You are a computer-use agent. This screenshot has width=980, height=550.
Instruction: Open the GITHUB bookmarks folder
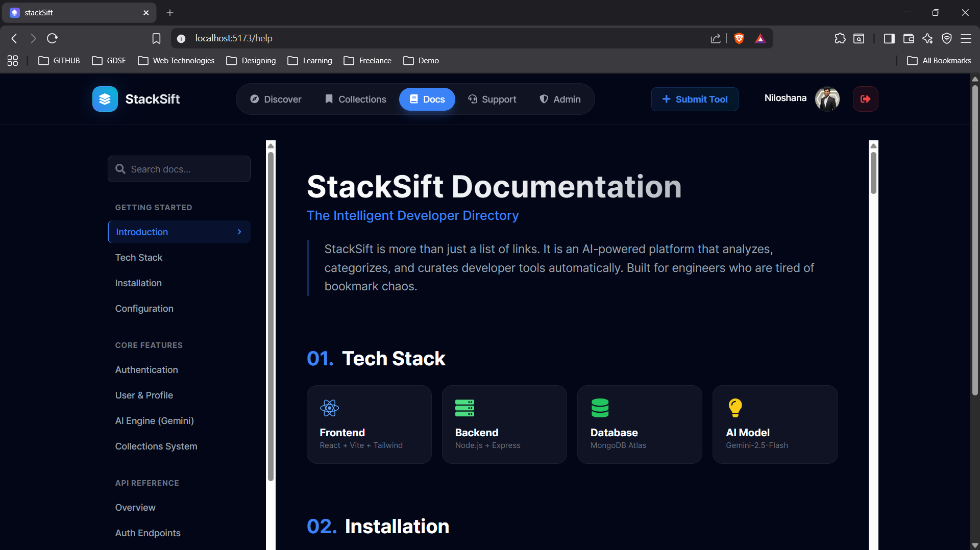(x=59, y=61)
